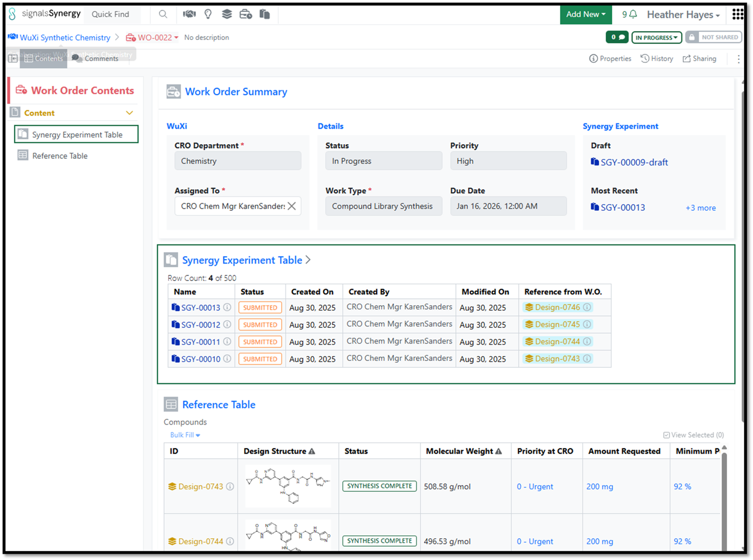
Task: Click the search magnifier icon
Action: point(163,14)
